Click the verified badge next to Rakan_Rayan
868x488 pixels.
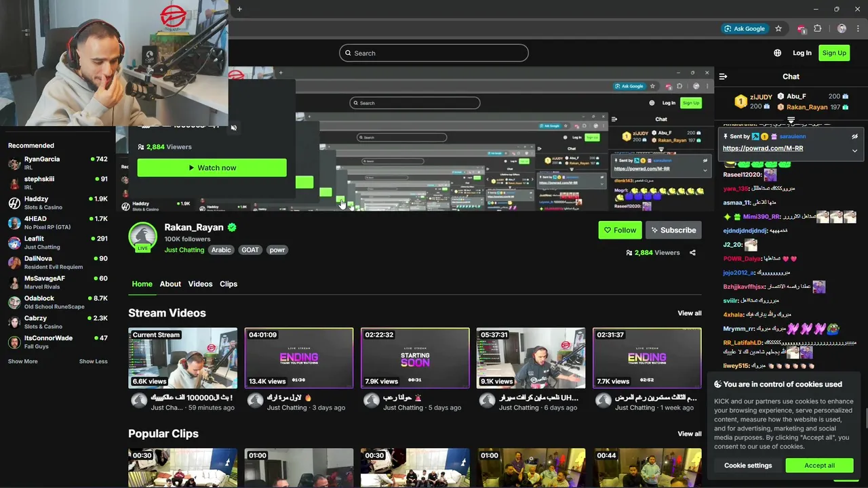(x=232, y=227)
